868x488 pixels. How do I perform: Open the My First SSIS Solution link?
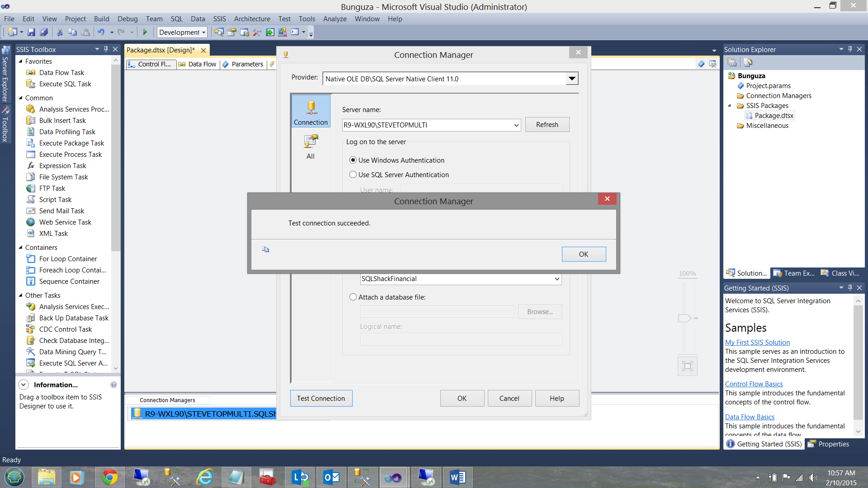(x=757, y=343)
